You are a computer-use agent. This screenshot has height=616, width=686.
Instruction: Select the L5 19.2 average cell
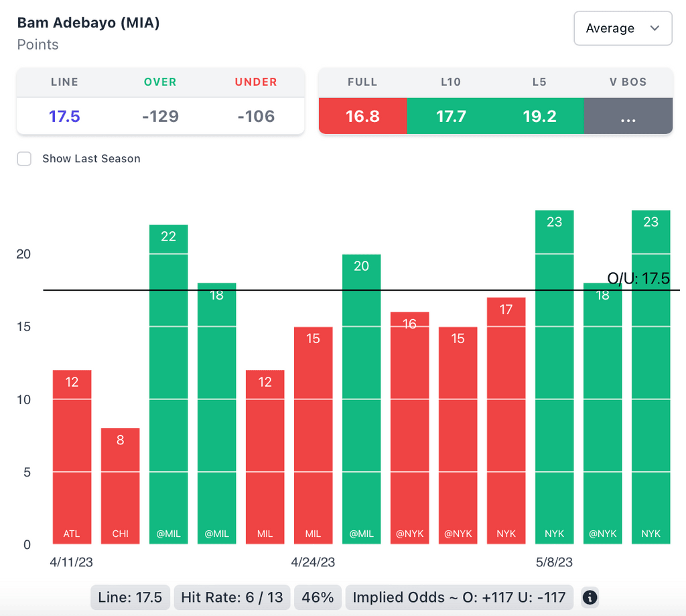(539, 116)
